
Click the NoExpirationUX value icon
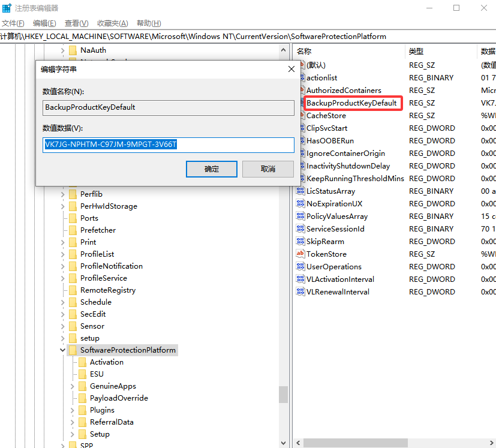click(x=300, y=203)
